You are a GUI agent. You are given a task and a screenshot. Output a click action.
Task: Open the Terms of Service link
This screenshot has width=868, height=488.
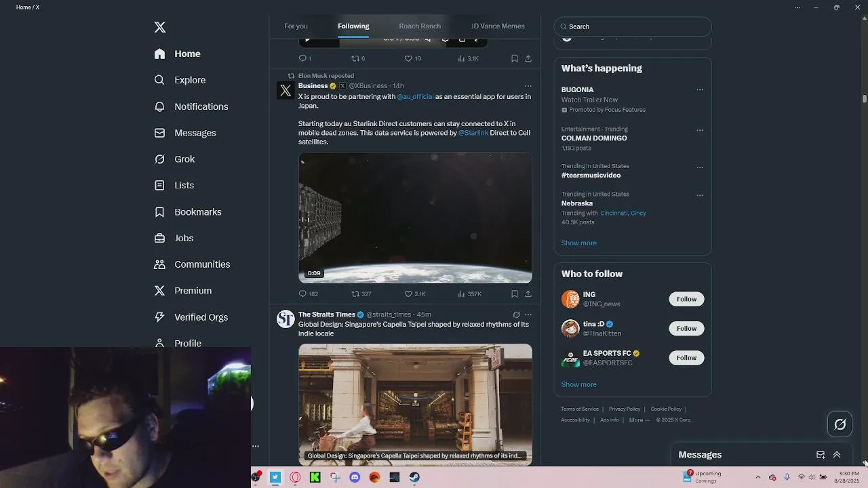coord(580,409)
